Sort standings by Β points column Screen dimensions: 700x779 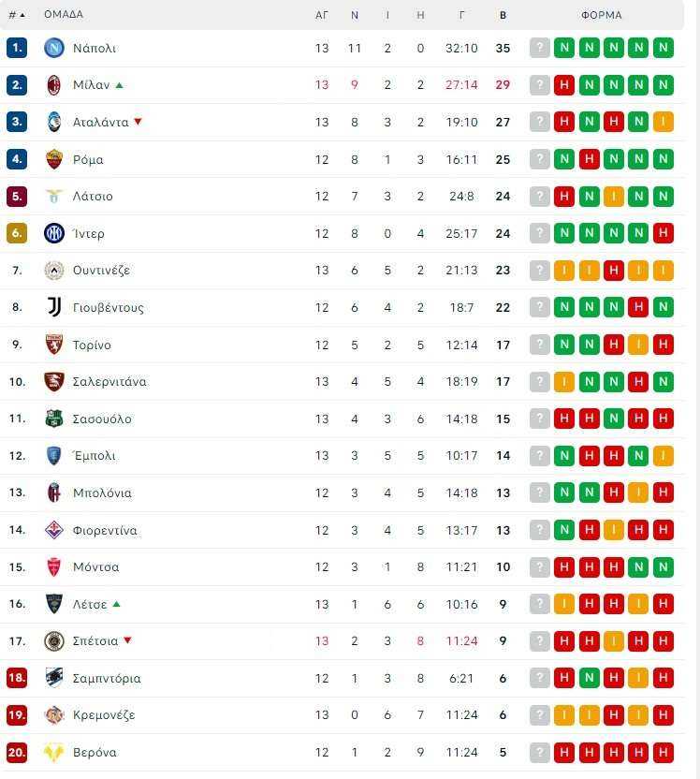click(x=503, y=15)
